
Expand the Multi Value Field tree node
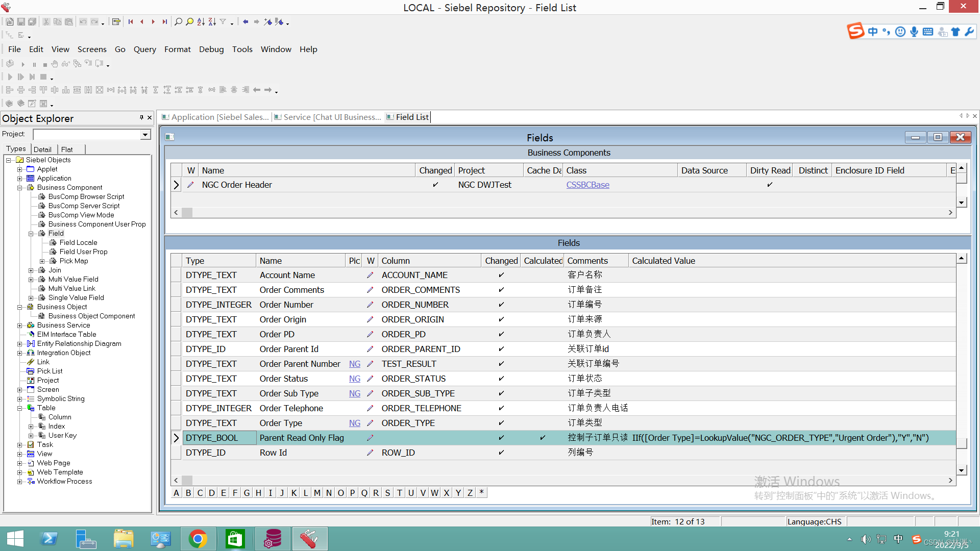click(x=31, y=280)
